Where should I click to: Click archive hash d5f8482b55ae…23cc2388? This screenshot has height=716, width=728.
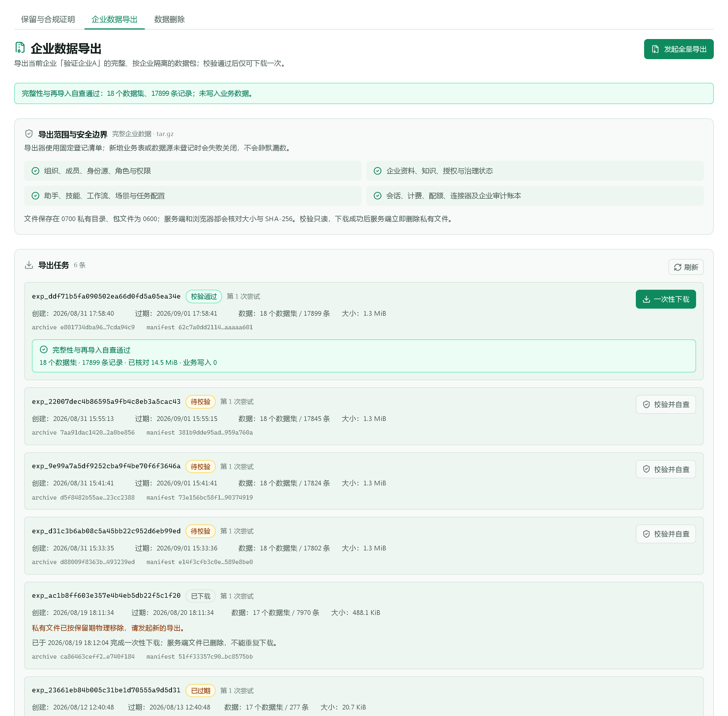tap(97, 498)
